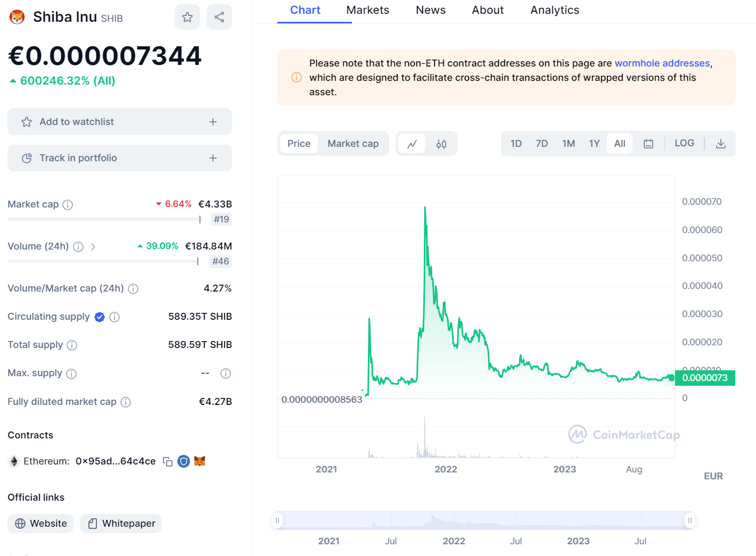756x556 pixels.
Task: Grab the left timeline range slider handle
Action: [x=277, y=520]
